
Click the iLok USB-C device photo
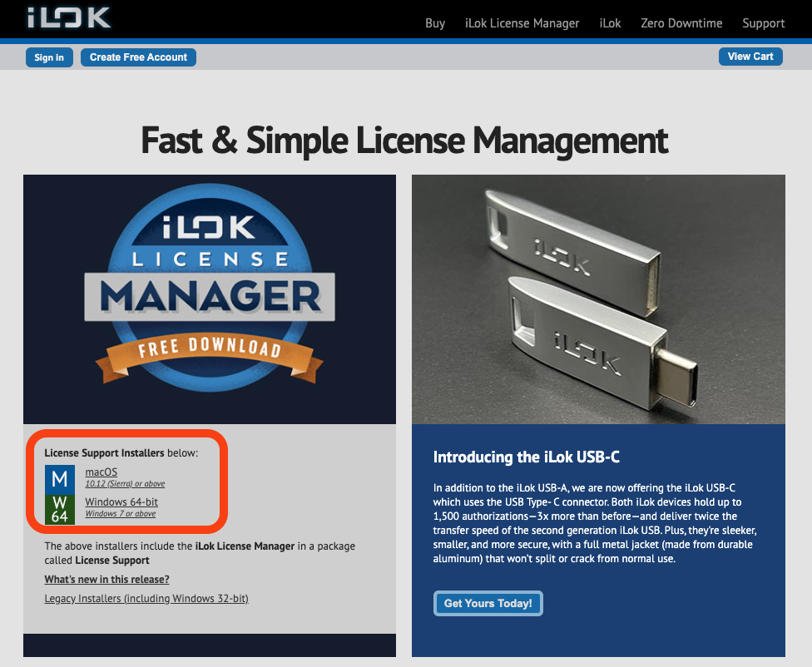599,299
